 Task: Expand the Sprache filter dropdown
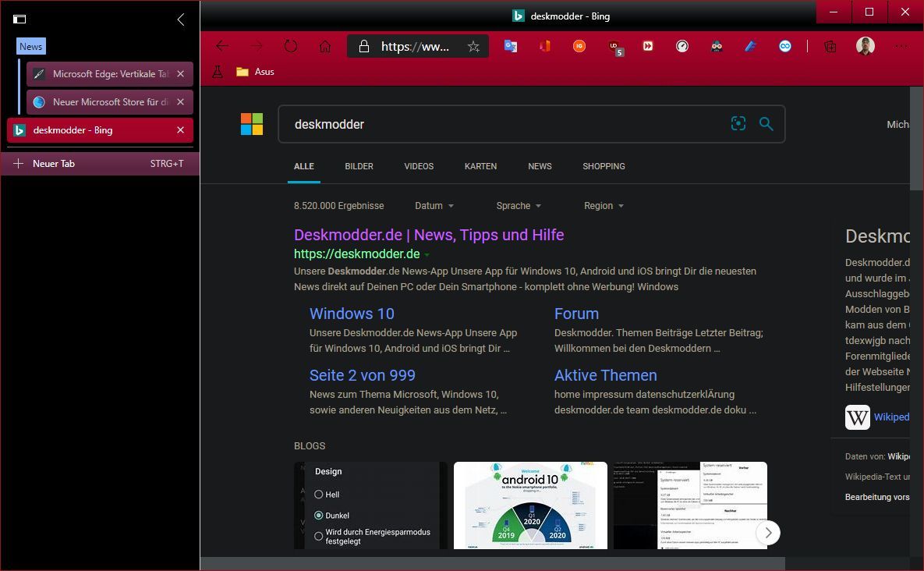tap(519, 206)
